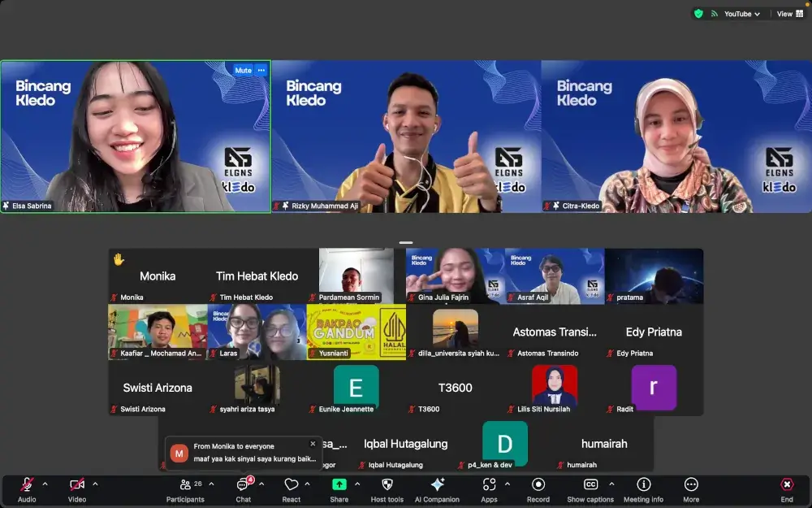This screenshot has width=812, height=508.
Task: Select the syahri ariza tasya tile
Action: click(x=257, y=389)
